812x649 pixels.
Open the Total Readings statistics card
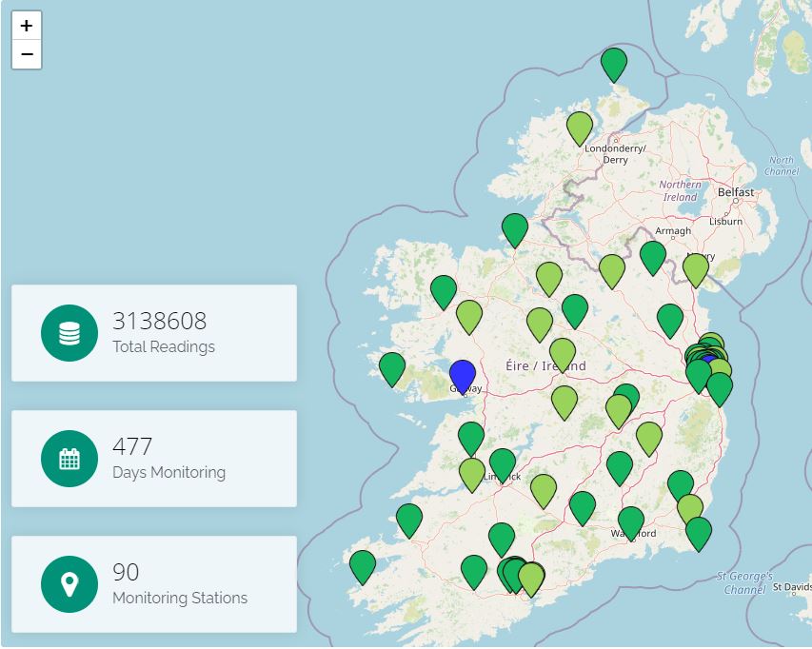pos(154,333)
